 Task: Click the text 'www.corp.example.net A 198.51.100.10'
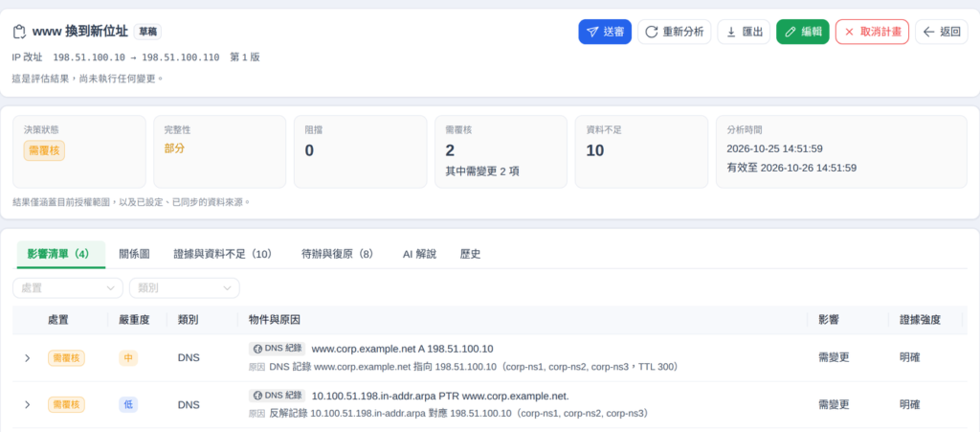[x=403, y=349]
